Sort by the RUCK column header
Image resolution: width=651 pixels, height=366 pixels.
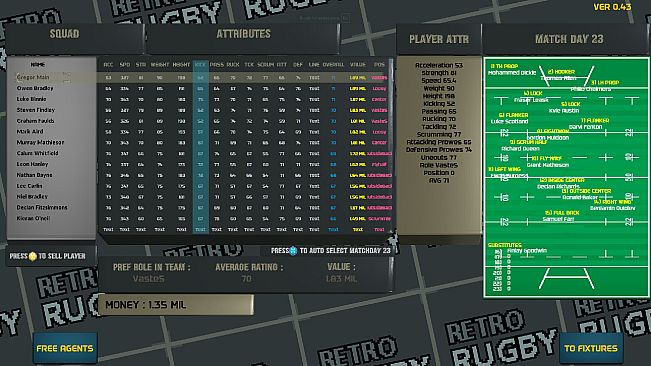coord(233,65)
